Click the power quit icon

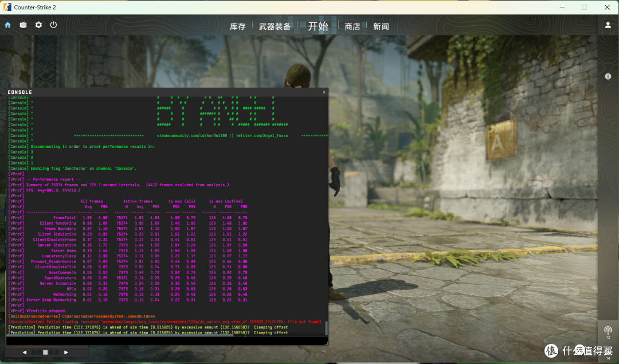pyautogui.click(x=53, y=25)
